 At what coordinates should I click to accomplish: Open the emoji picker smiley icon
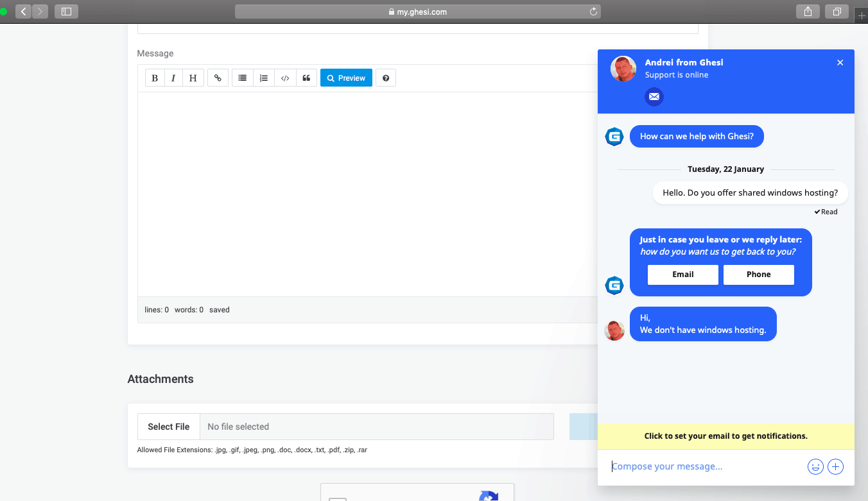(815, 467)
